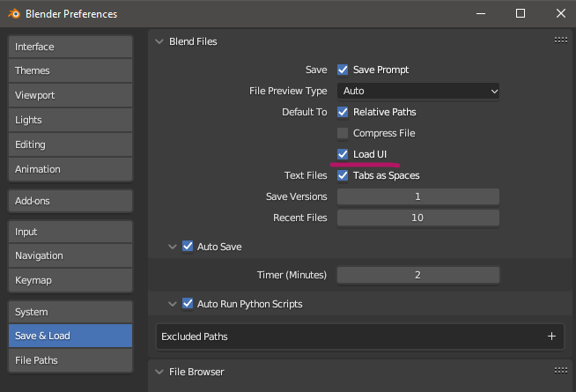Click the Save Versions number field
This screenshot has height=392, width=576.
point(418,196)
